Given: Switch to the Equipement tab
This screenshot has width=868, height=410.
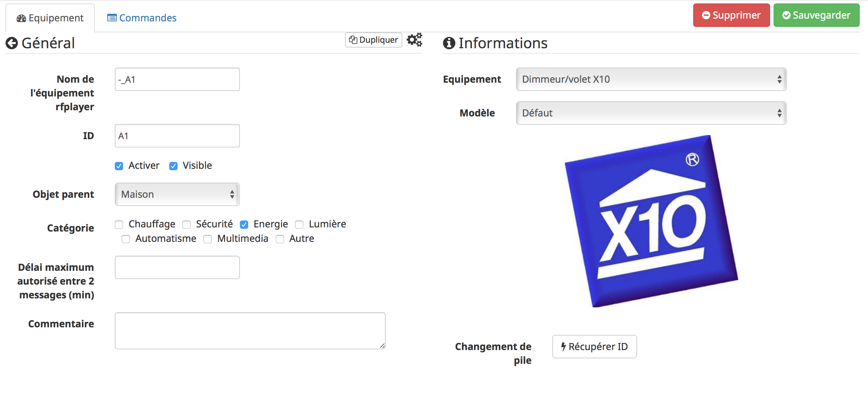Looking at the screenshot, I should (x=50, y=18).
